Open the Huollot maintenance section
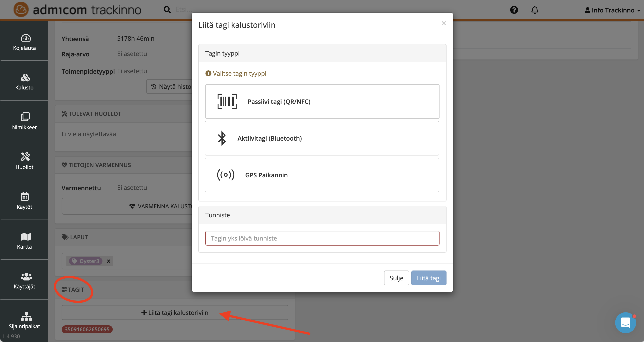644x342 pixels. (24, 161)
